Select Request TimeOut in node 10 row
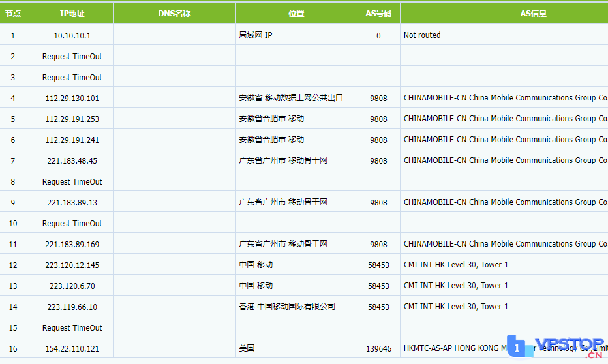 pos(72,224)
